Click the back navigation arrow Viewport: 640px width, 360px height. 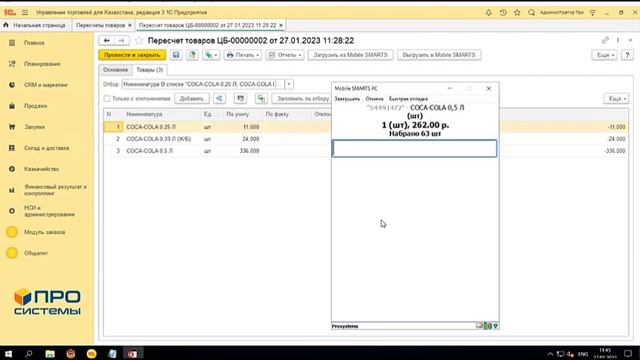click(107, 40)
